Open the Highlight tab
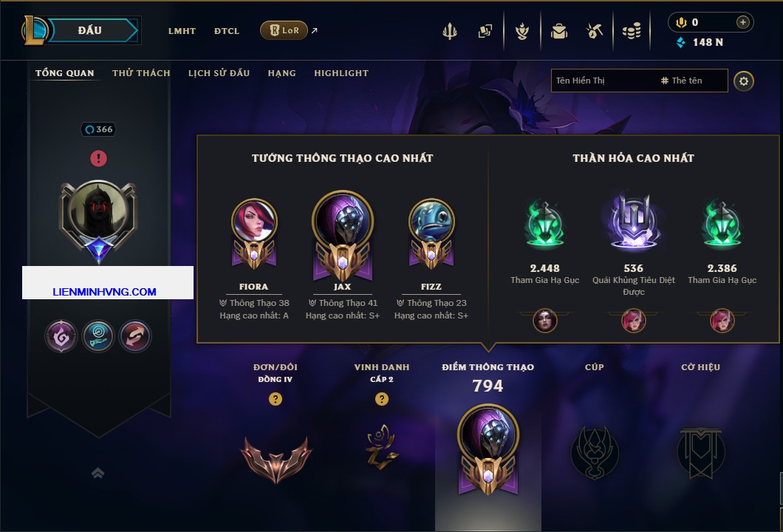This screenshot has height=532, width=783. point(341,73)
